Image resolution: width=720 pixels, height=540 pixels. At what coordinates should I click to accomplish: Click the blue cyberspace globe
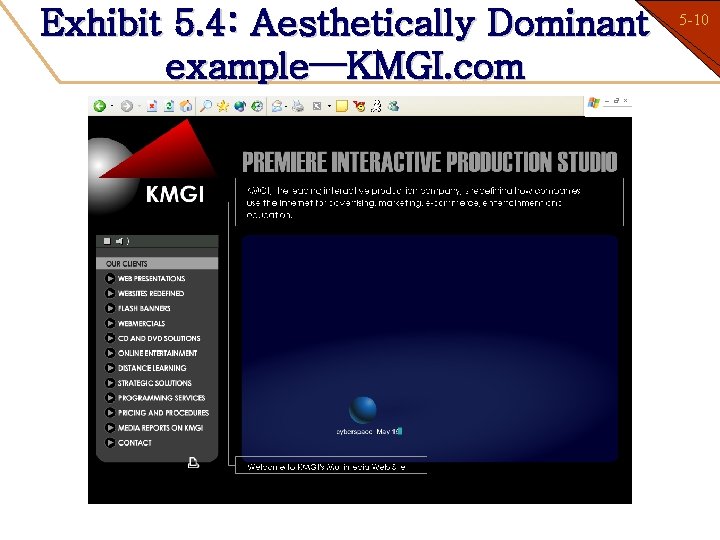point(363,410)
